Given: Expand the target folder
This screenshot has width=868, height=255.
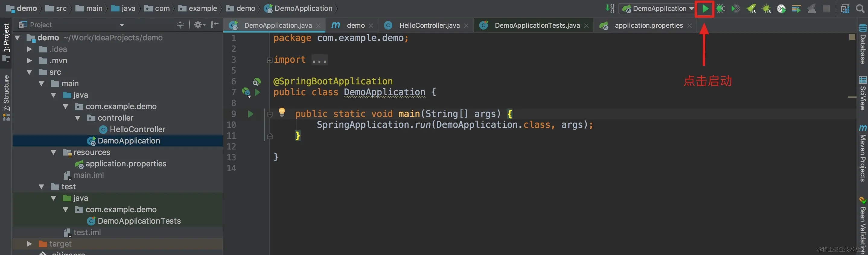Looking at the screenshot, I should tap(29, 244).
